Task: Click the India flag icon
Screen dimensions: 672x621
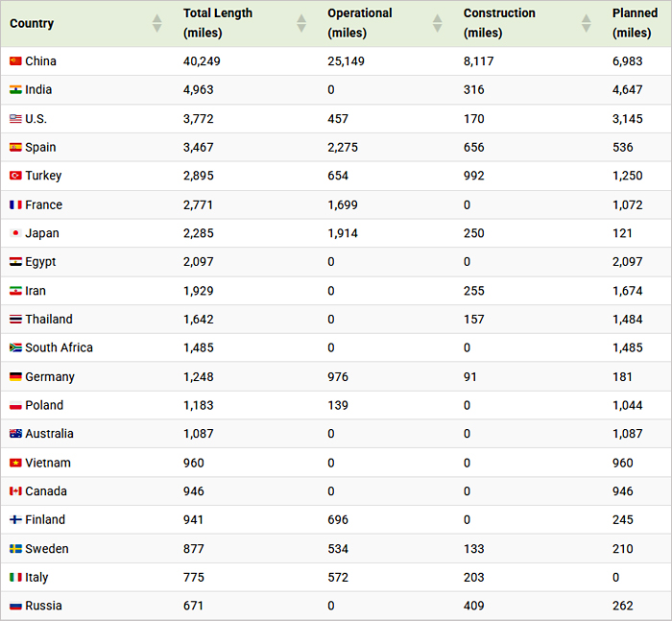Action: coord(15,90)
